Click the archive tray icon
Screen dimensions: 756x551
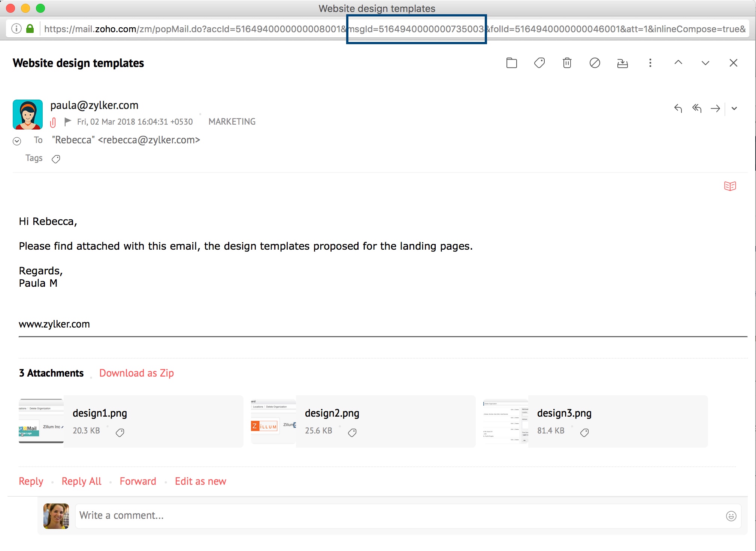[622, 63]
